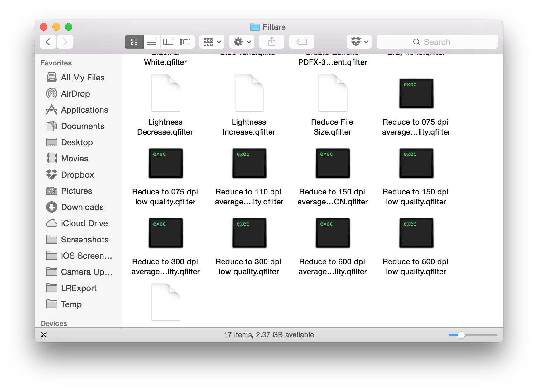Image resolution: width=538 pixels, height=392 pixels.
Task: Switch to icon view mode
Action: [134, 42]
